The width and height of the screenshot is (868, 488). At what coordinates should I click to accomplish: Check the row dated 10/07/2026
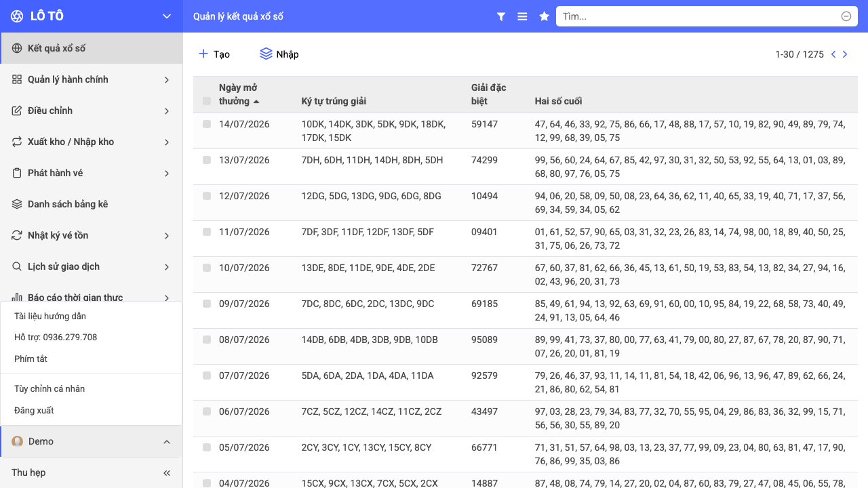207,268
